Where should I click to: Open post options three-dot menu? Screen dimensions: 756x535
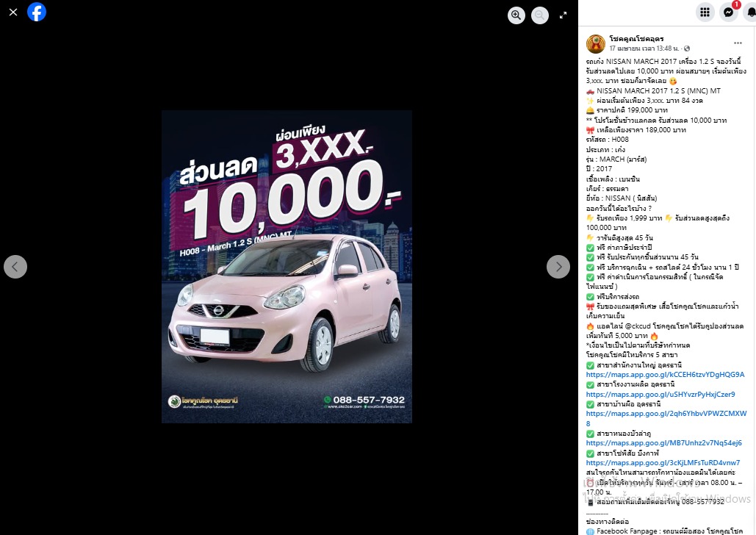tap(738, 43)
